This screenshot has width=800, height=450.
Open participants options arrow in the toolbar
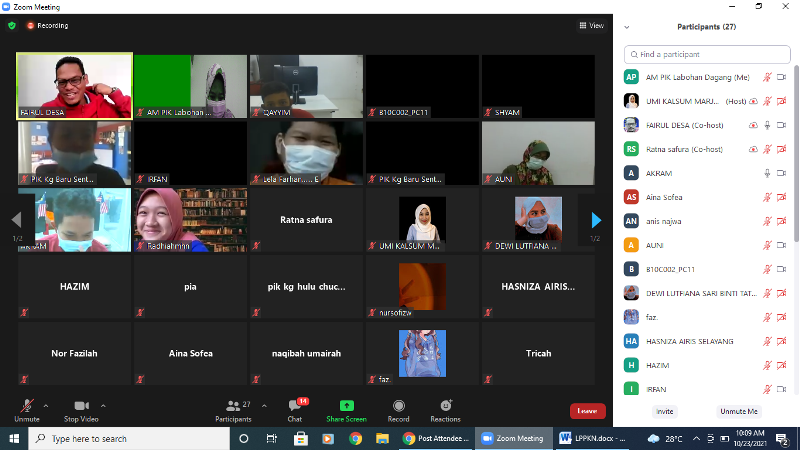tap(264, 406)
